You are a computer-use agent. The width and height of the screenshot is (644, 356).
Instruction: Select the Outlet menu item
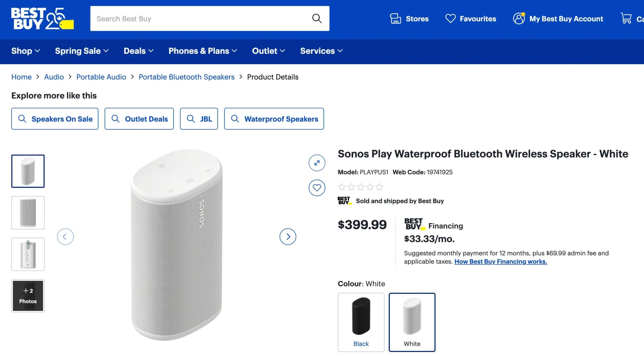(268, 51)
